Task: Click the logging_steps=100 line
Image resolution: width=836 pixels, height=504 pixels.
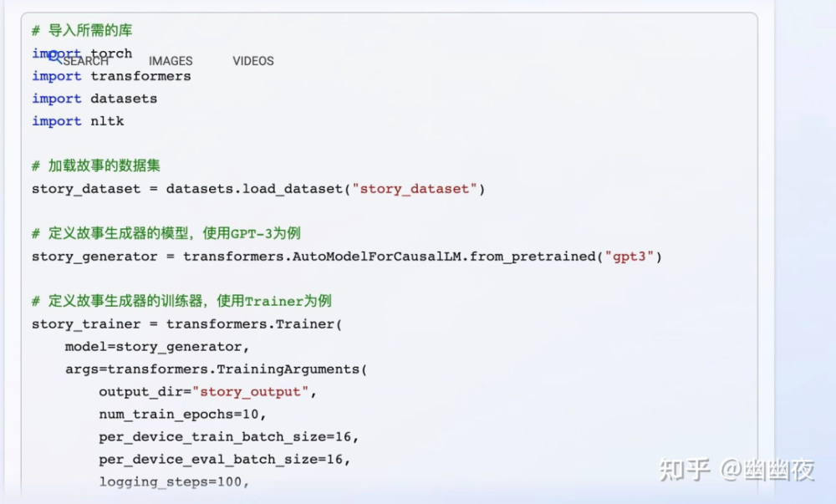Action: click(174, 482)
